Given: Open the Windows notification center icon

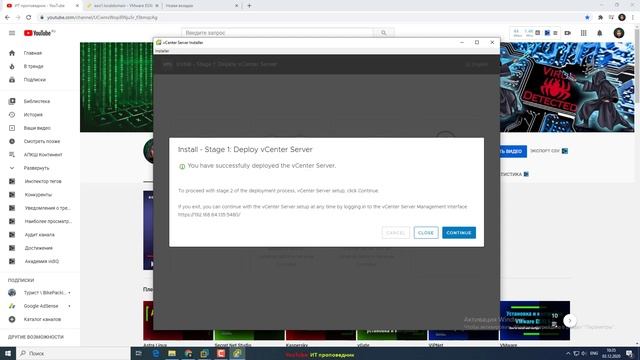Looking at the screenshot, I should coord(630,353).
